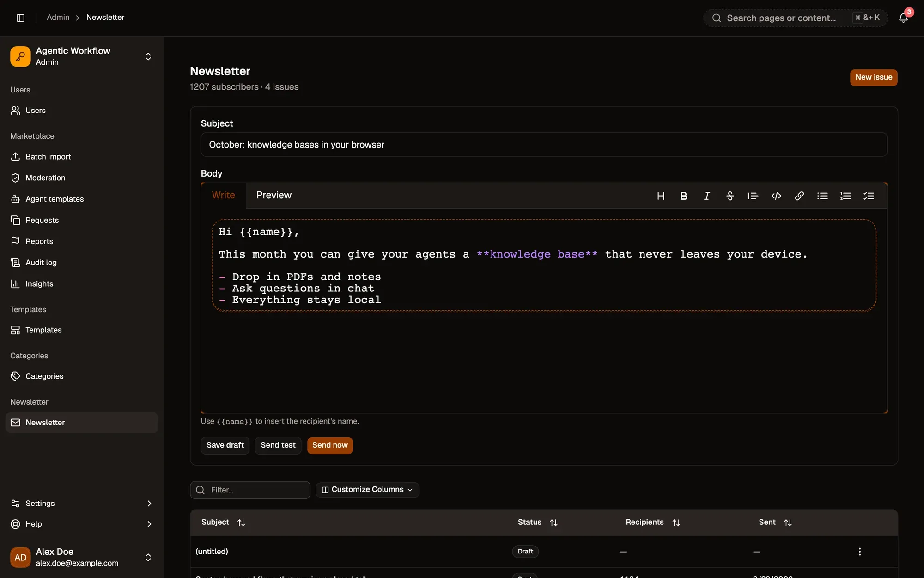Create a New issue

[x=874, y=77]
